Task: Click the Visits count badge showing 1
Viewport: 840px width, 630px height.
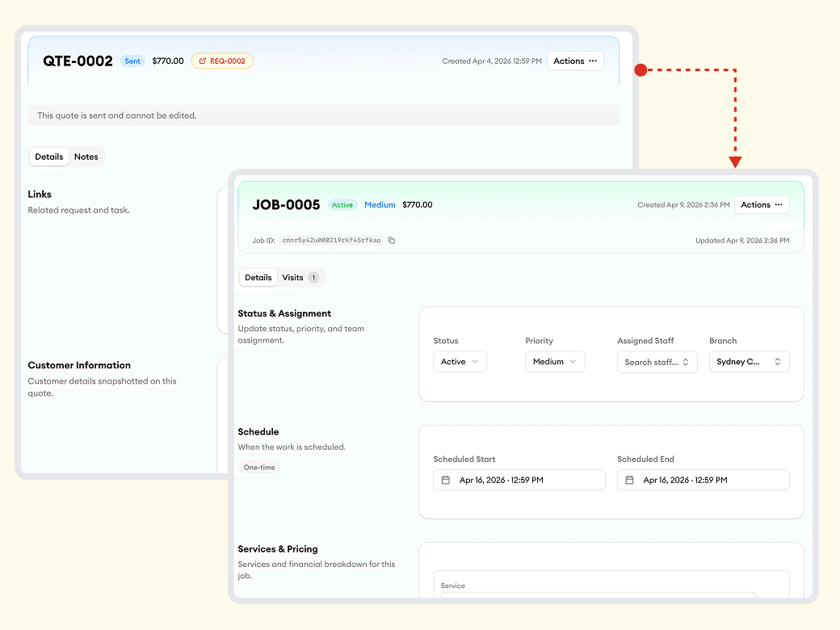Action: (x=313, y=278)
